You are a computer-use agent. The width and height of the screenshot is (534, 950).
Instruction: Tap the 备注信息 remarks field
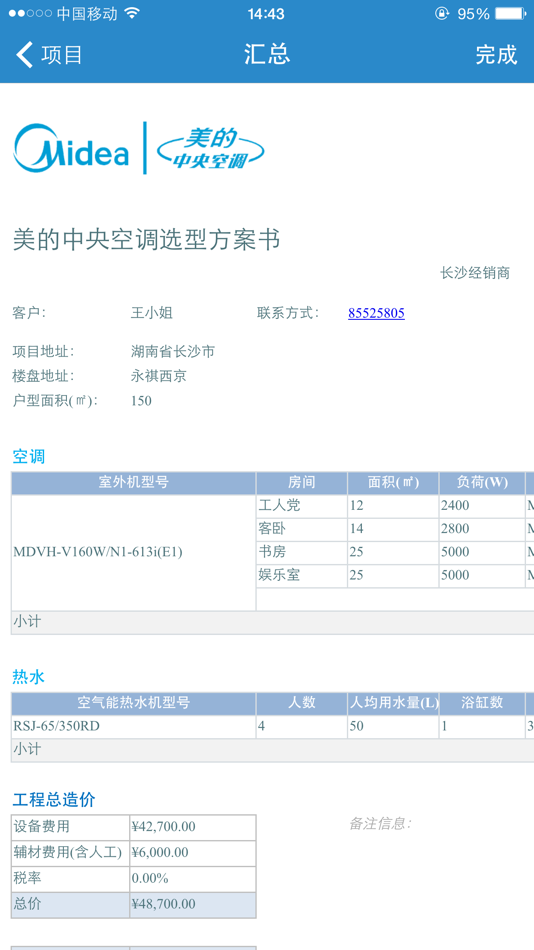coord(381,824)
